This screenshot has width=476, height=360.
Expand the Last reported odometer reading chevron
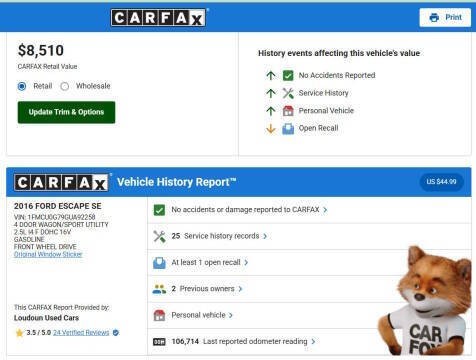pos(313,342)
